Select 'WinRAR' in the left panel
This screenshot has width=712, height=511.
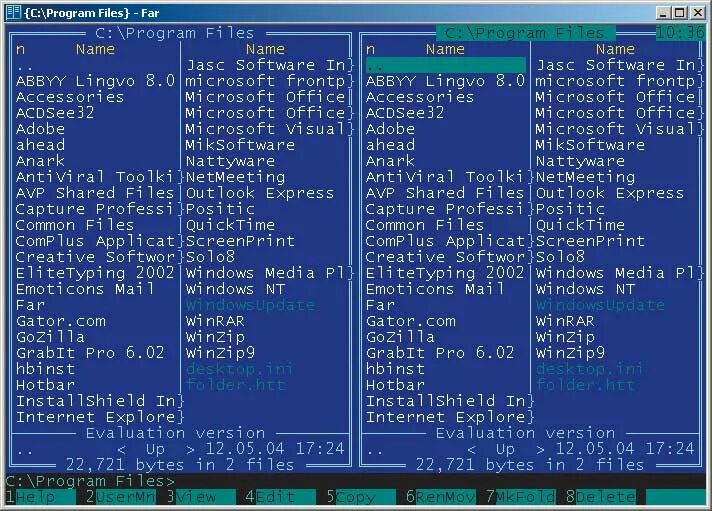point(215,321)
